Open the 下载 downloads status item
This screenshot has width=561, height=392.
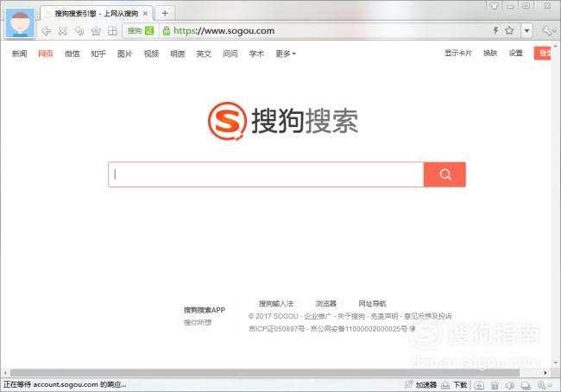click(454, 385)
